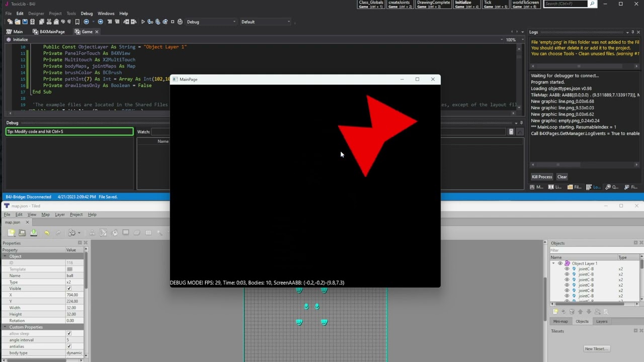Viewport: 644px width, 362px height.
Task: Click New map icon in Tiled toolbar
Action: (12, 233)
